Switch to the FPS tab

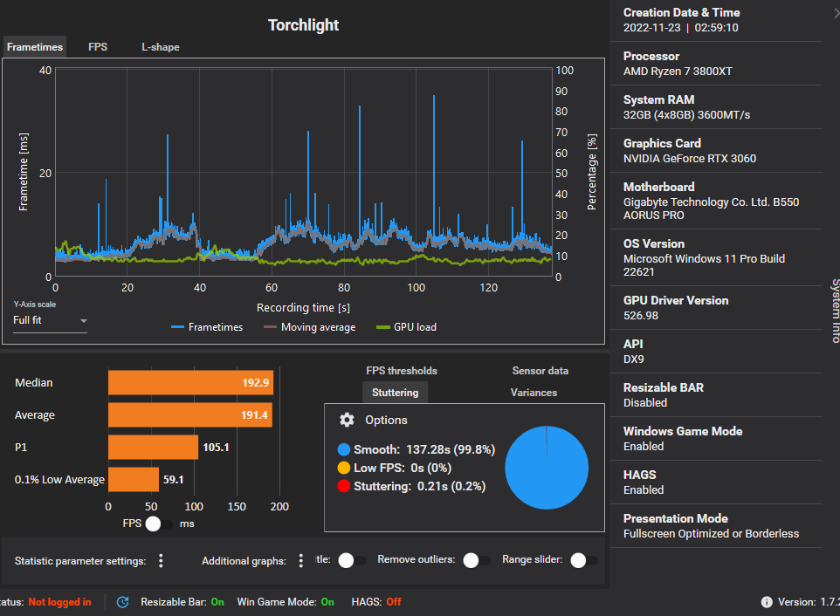pyautogui.click(x=98, y=47)
